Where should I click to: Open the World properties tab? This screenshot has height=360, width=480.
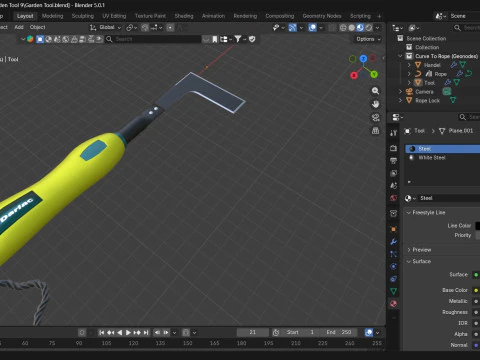[x=393, y=198]
